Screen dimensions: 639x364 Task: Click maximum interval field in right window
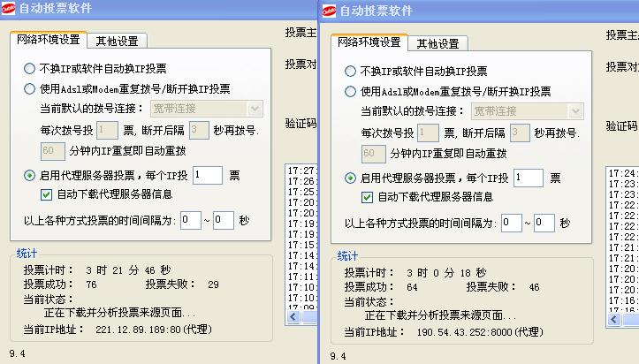(x=544, y=223)
